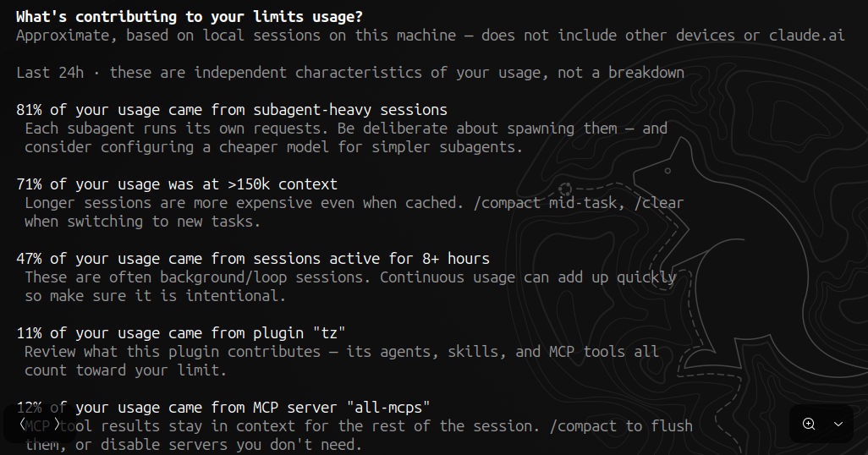Viewport: 868px width, 455px height.
Task: Click the kangaroo's eye in background art
Action: (667, 171)
